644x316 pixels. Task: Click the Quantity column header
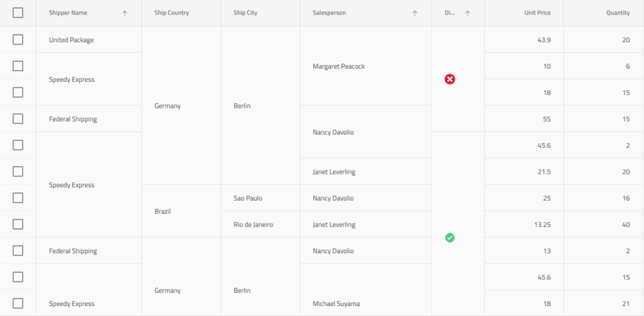coord(618,13)
